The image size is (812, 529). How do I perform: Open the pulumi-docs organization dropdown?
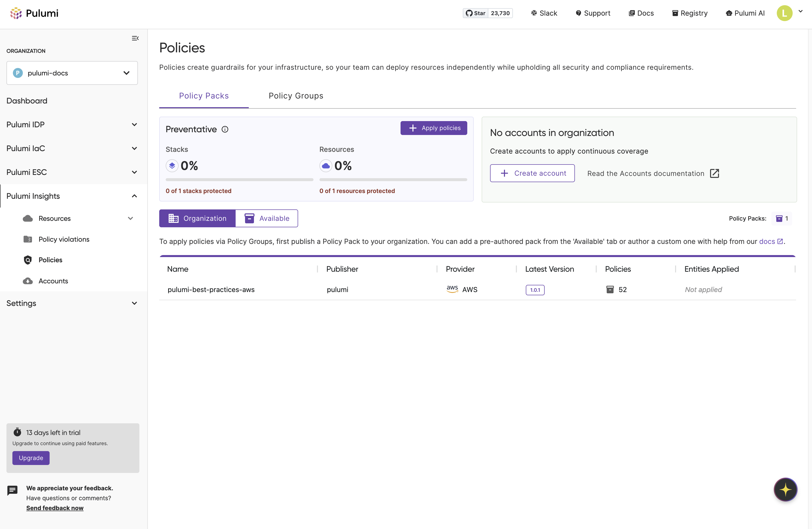click(x=72, y=73)
